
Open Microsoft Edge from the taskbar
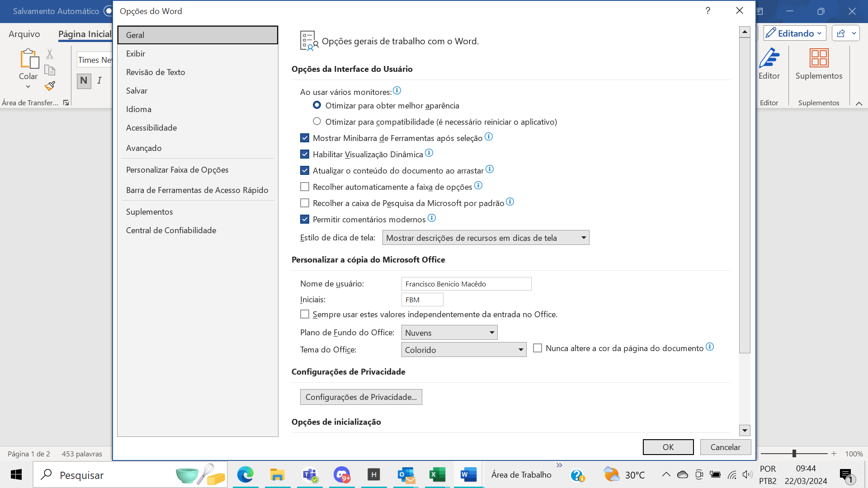(x=245, y=474)
